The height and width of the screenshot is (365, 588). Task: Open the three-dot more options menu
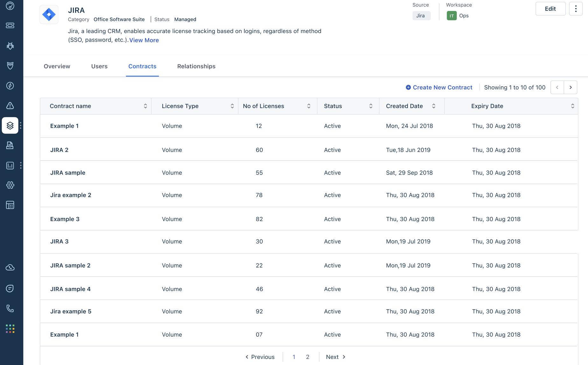coord(576,9)
